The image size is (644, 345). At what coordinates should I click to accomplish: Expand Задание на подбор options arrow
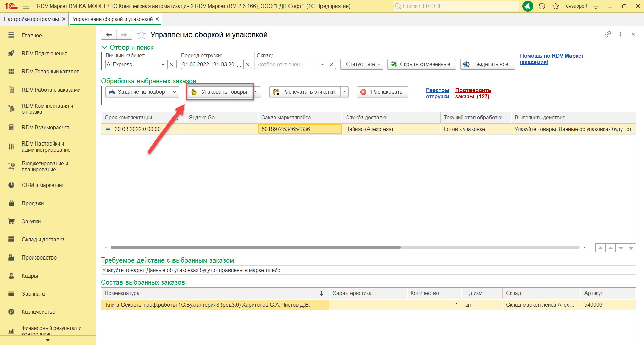(175, 92)
